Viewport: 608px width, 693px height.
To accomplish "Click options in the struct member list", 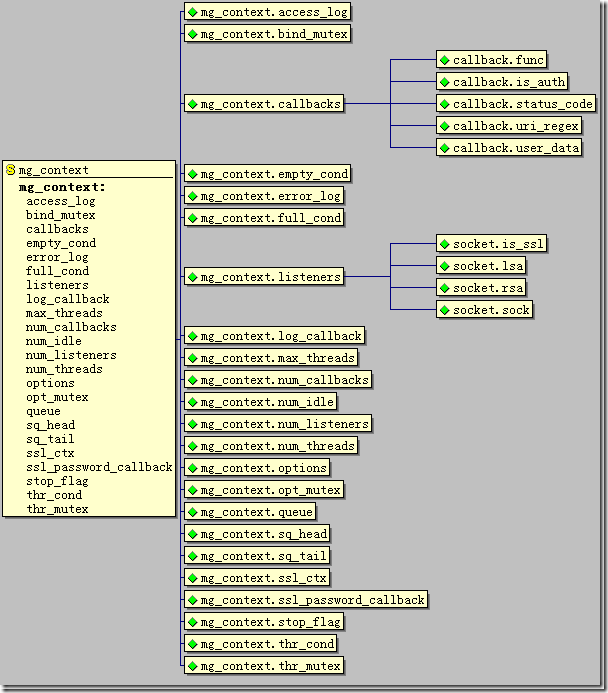I will pyautogui.click(x=50, y=383).
